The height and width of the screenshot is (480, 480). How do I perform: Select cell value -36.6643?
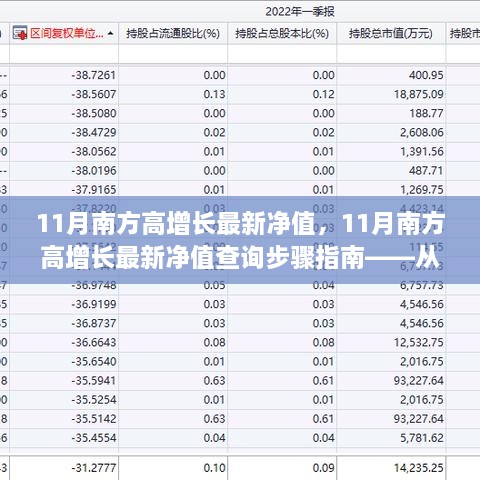(x=94, y=342)
